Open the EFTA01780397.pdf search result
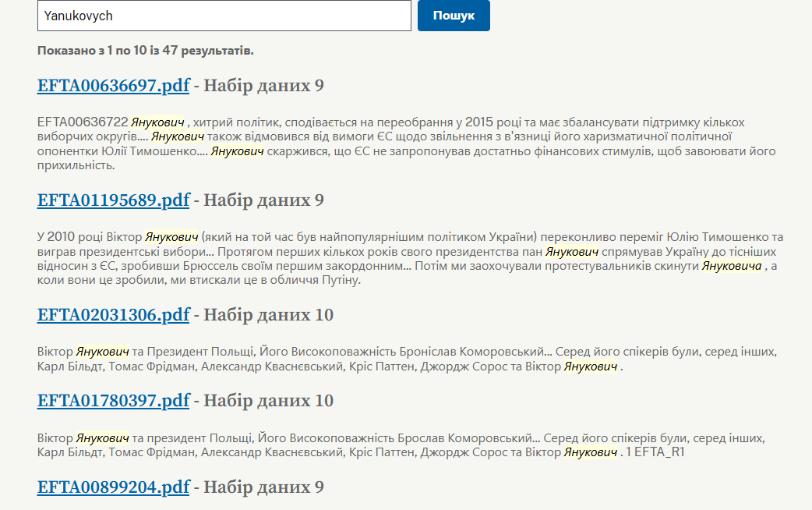Image resolution: width=812 pixels, height=510 pixels. point(113,401)
